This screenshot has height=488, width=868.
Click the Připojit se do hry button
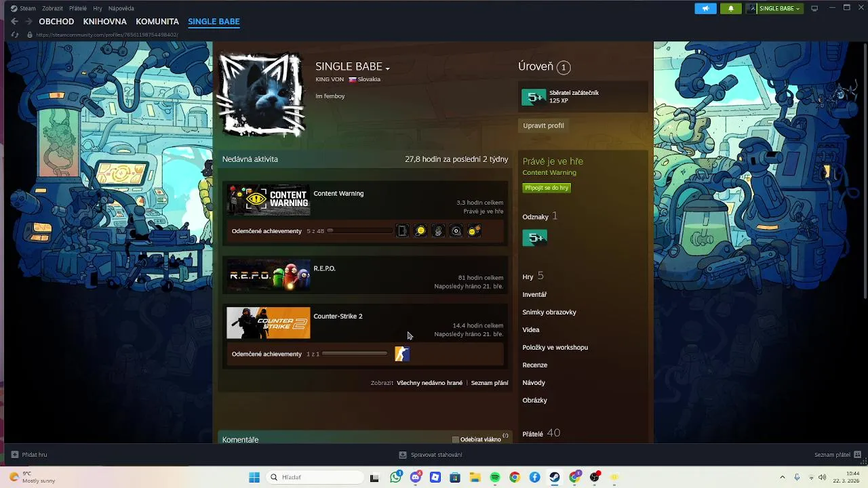[547, 188]
